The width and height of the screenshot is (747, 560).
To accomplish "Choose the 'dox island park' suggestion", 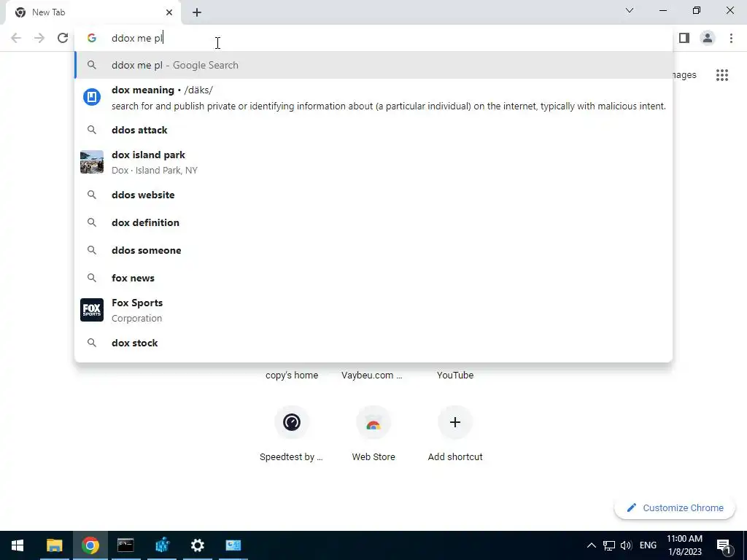I will [373, 163].
